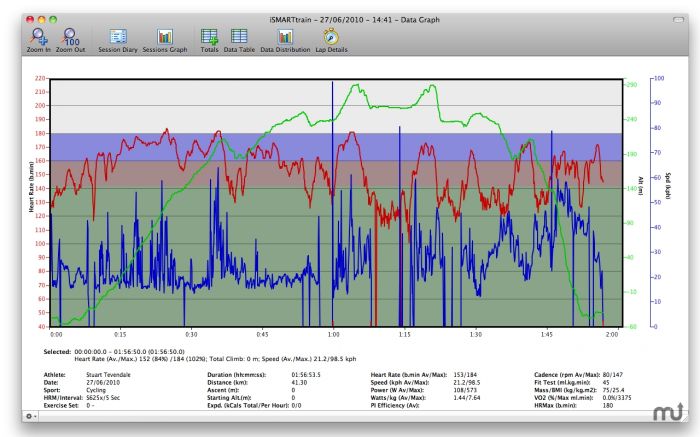Screen dimensions: 700x437
Task: Click the 1:45 time label on x-axis
Action: pyautogui.click(x=547, y=334)
